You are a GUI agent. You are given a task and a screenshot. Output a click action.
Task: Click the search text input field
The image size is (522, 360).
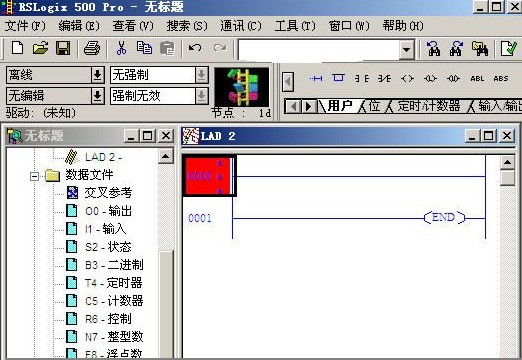click(x=319, y=50)
